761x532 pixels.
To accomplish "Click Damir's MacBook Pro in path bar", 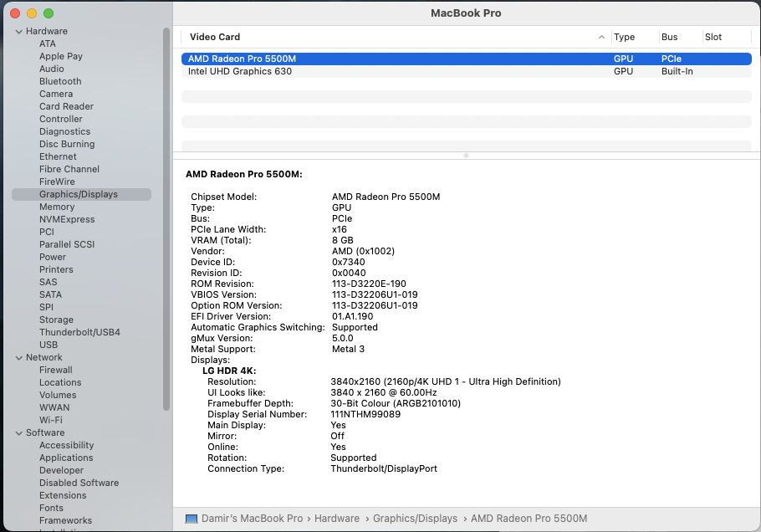I will [252, 519].
